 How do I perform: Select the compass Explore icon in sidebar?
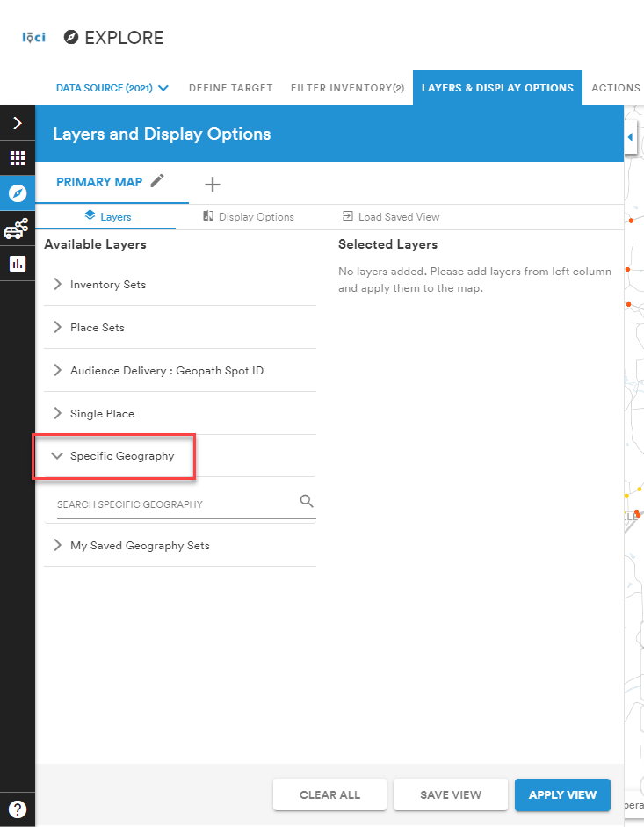point(18,192)
